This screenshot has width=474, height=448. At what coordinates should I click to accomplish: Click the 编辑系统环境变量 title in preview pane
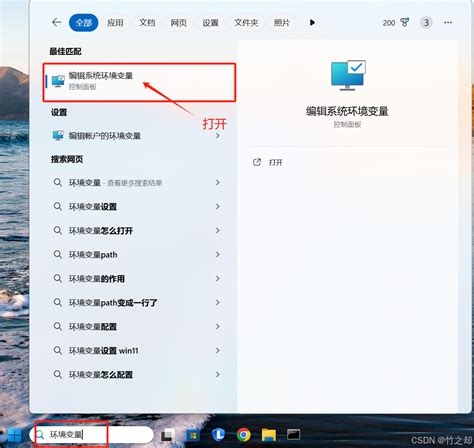(x=347, y=111)
